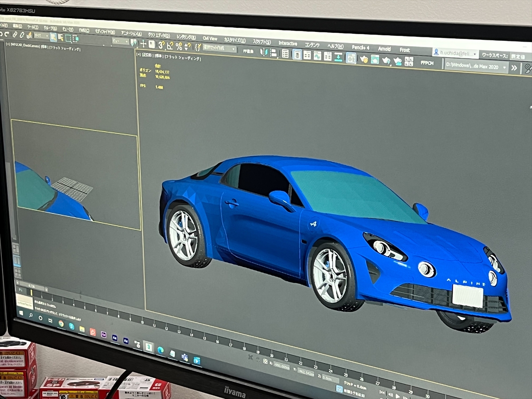Select the Link objects chain icon
Screen dimensions: 532x399
pyautogui.click(x=15, y=35)
